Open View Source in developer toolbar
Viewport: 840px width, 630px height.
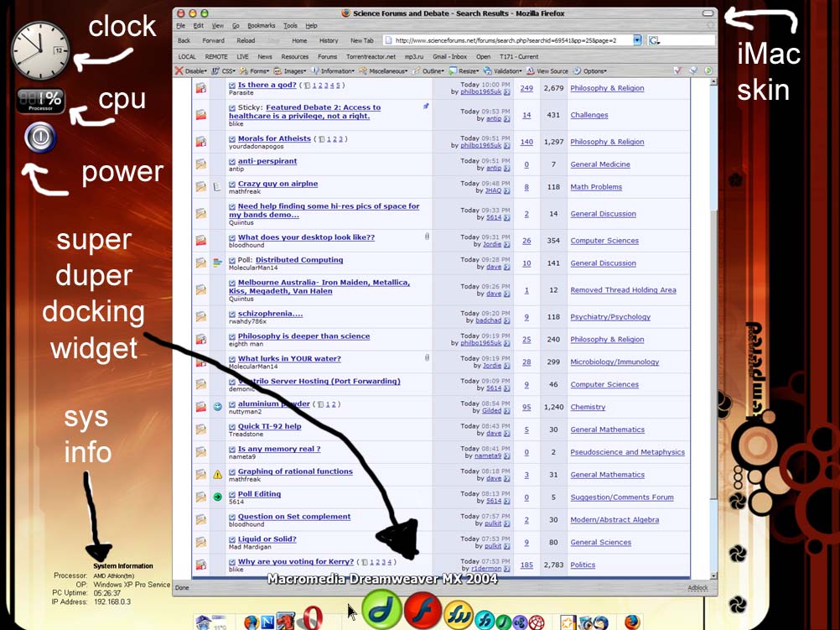tap(552, 71)
